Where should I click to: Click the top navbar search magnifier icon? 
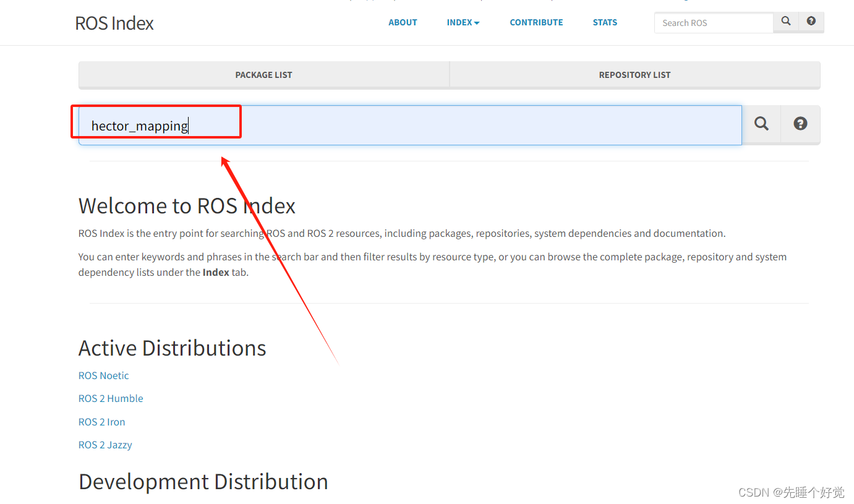[x=786, y=22]
